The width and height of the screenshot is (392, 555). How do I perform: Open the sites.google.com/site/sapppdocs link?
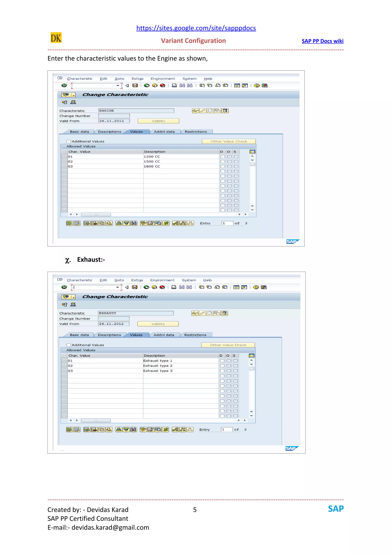(196, 28)
